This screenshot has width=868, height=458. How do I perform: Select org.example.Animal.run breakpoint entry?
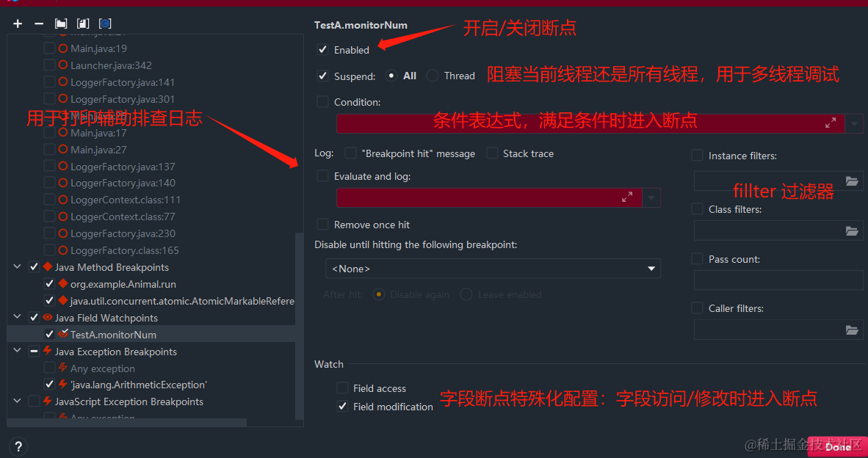[123, 284]
